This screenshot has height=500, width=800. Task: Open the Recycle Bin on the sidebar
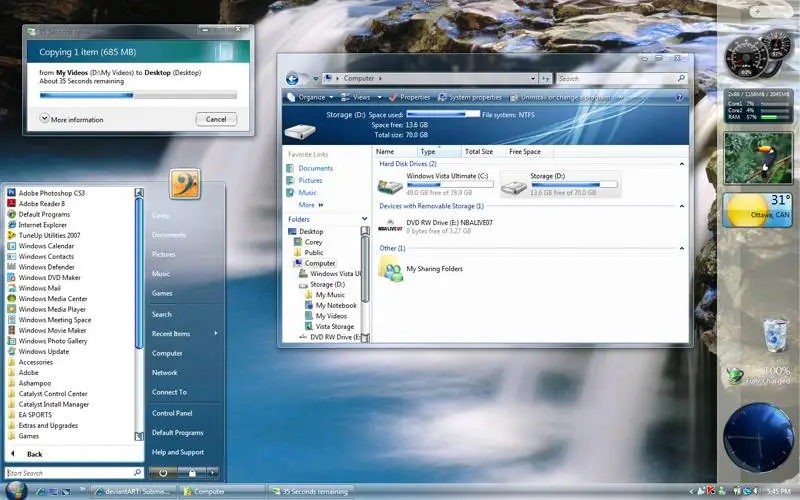775,335
